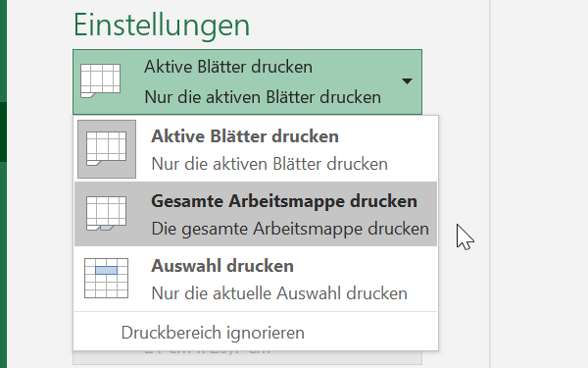Click the green Aktive Blätter drucken dropdown box
This screenshot has height=368, width=588.
(248, 81)
